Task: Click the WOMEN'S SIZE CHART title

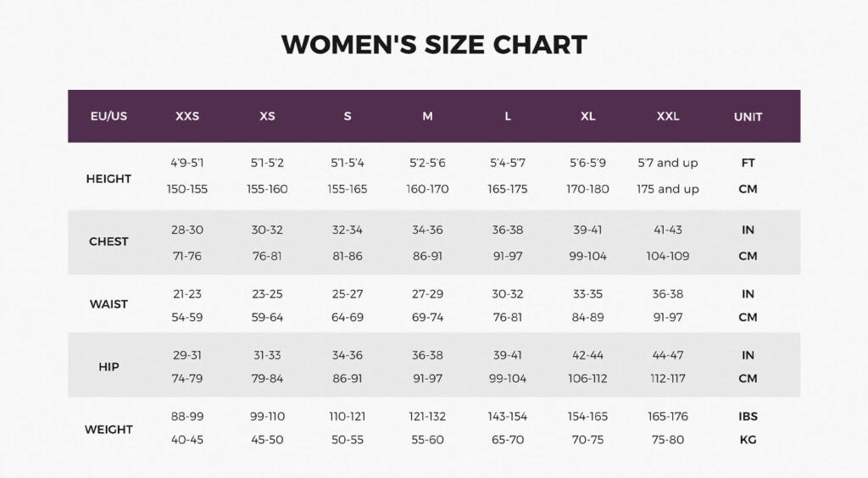Action: point(434,45)
